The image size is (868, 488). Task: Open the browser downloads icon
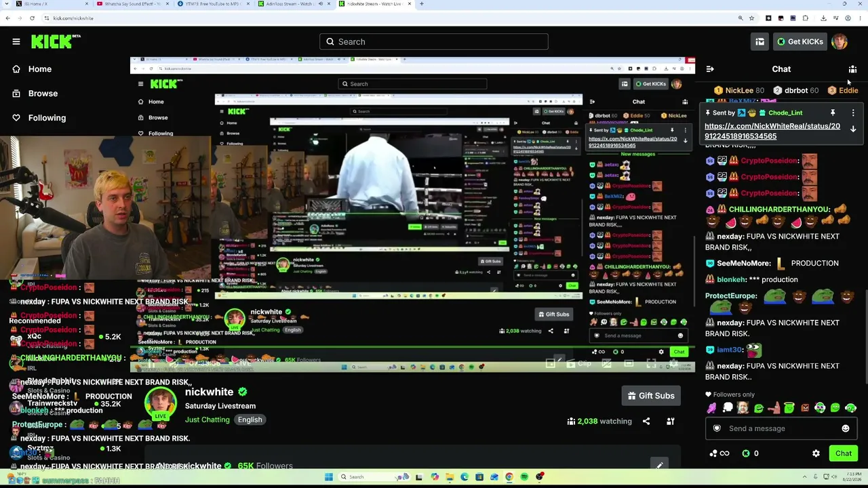click(x=823, y=18)
